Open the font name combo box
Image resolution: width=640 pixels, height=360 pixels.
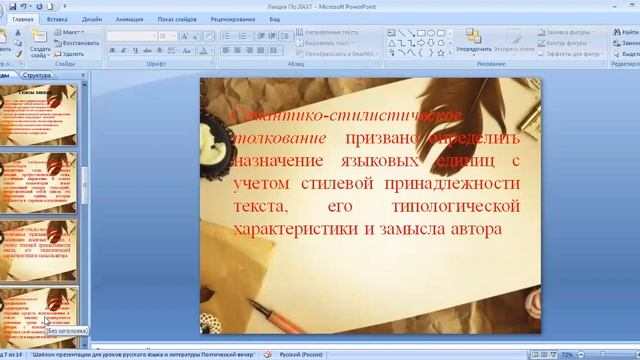click(131, 36)
